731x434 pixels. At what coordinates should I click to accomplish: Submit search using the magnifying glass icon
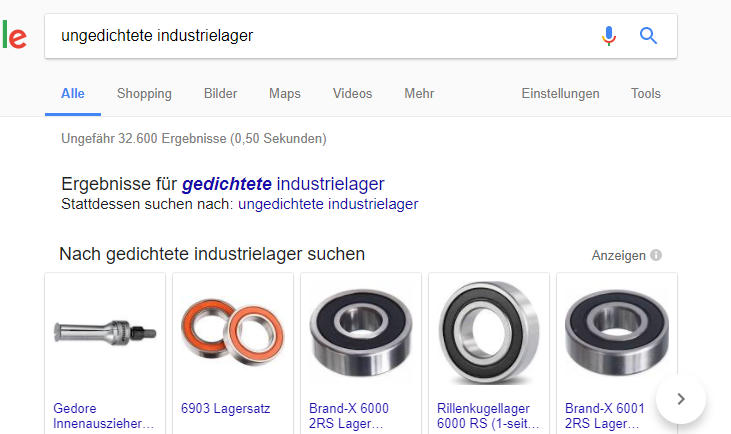tap(648, 36)
